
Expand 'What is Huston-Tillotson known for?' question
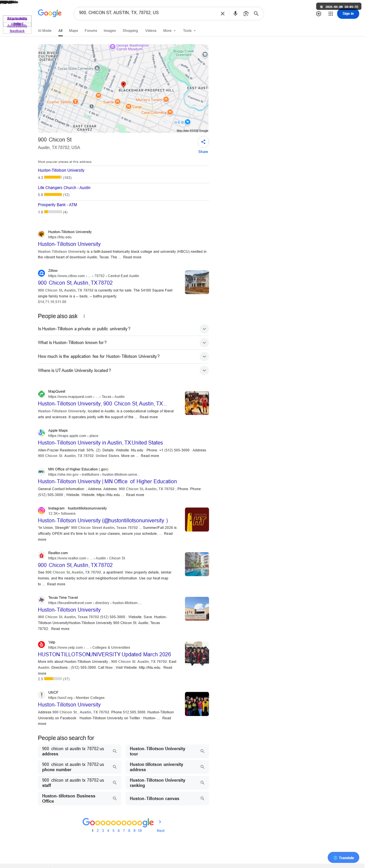(x=123, y=343)
